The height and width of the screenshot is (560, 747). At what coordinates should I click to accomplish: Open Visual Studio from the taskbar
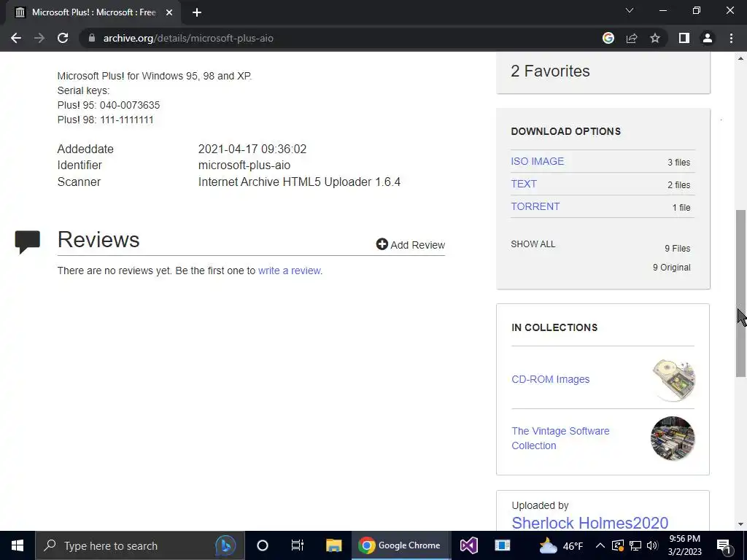coord(469,545)
